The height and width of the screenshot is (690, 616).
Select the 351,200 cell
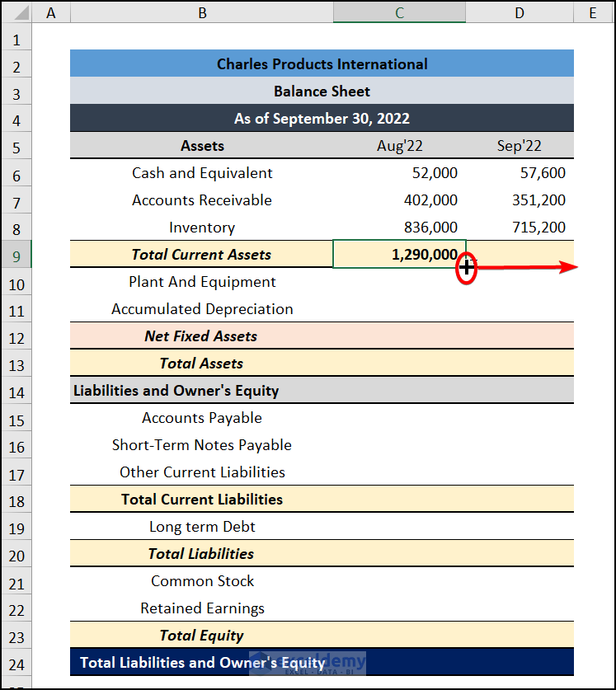coord(520,200)
